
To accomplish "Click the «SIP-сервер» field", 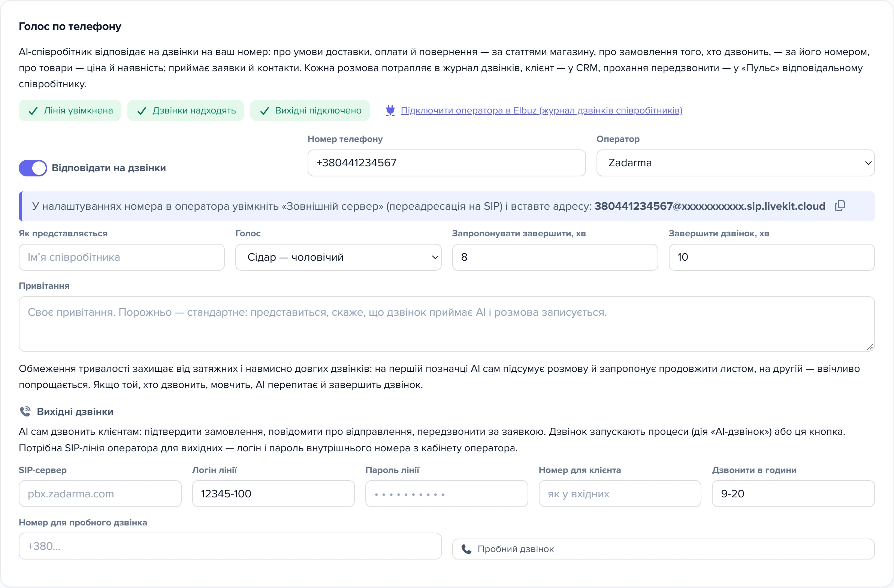I will 100,493.
